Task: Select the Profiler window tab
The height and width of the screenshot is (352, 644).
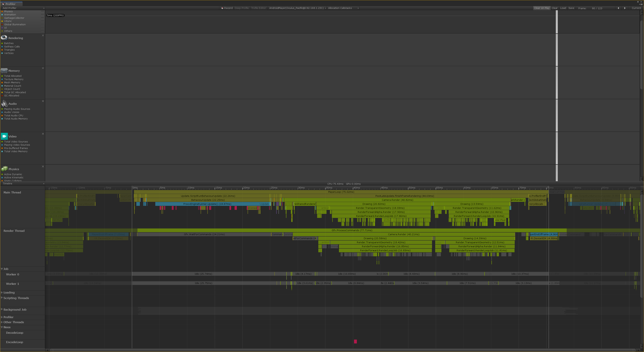Action: point(11,4)
